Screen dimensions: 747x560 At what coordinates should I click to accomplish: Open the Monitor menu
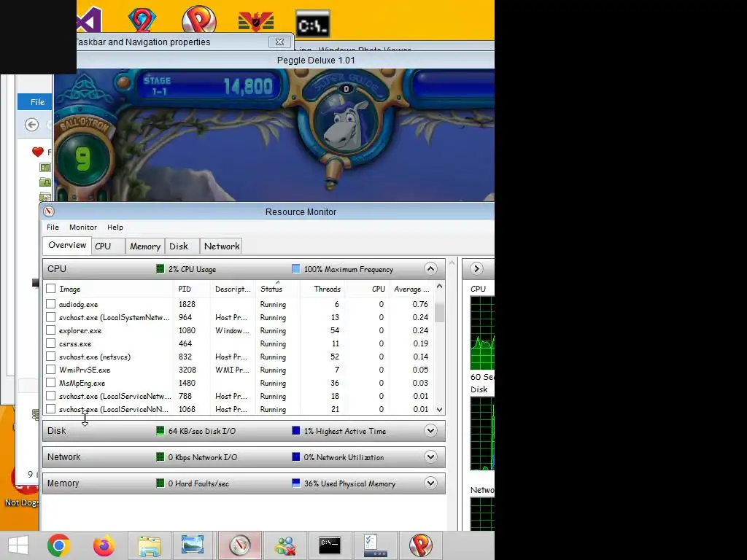(83, 227)
